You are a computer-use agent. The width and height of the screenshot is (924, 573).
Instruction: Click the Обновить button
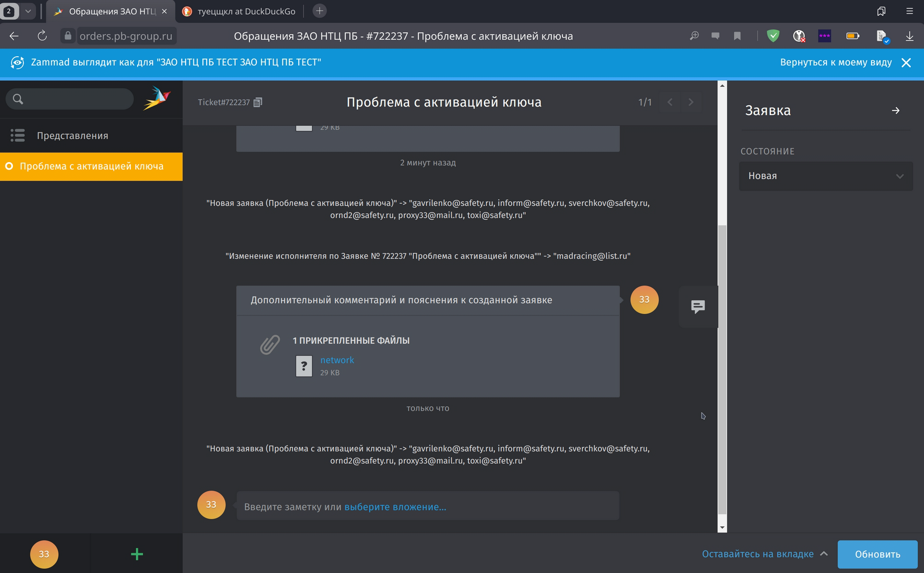tap(877, 554)
